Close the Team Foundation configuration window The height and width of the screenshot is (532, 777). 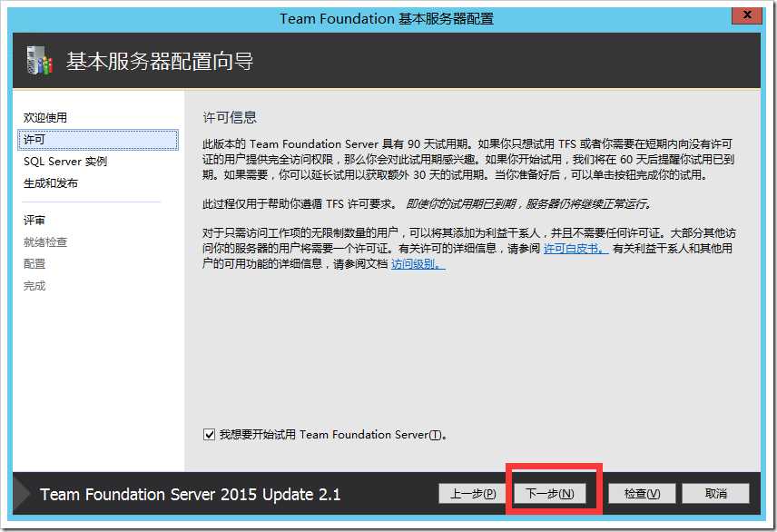(x=747, y=15)
